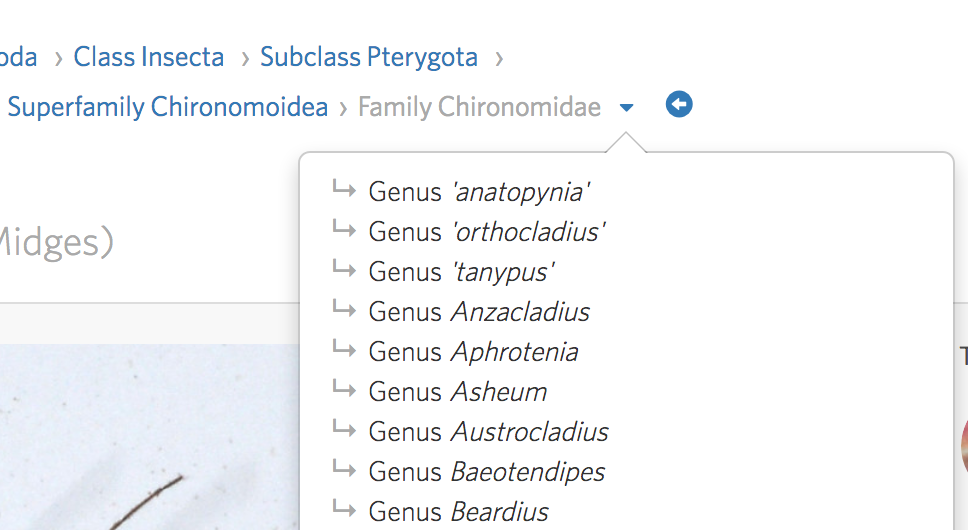Screen dimensions: 968x530
Task: Open Genus Baeotendipes entry
Action: click(x=486, y=471)
